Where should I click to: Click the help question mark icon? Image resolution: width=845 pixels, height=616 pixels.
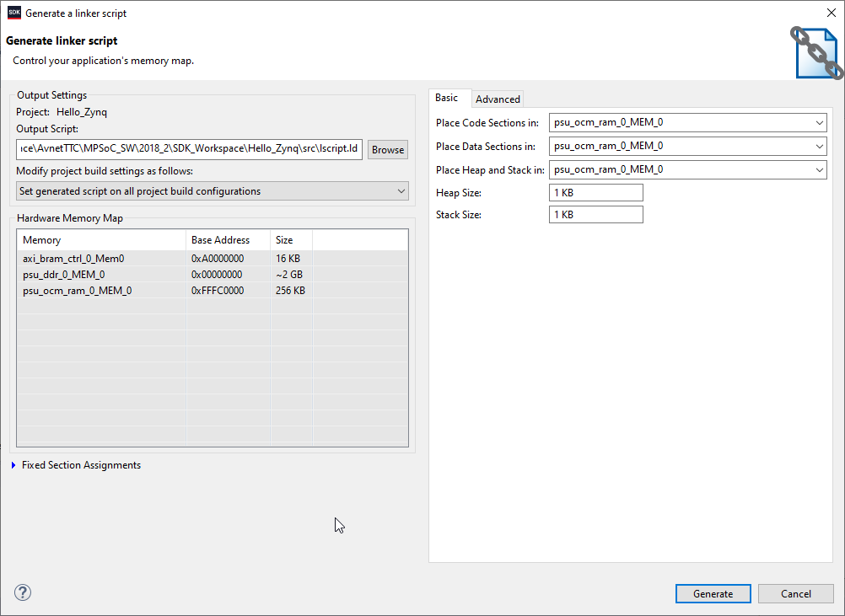tap(23, 592)
